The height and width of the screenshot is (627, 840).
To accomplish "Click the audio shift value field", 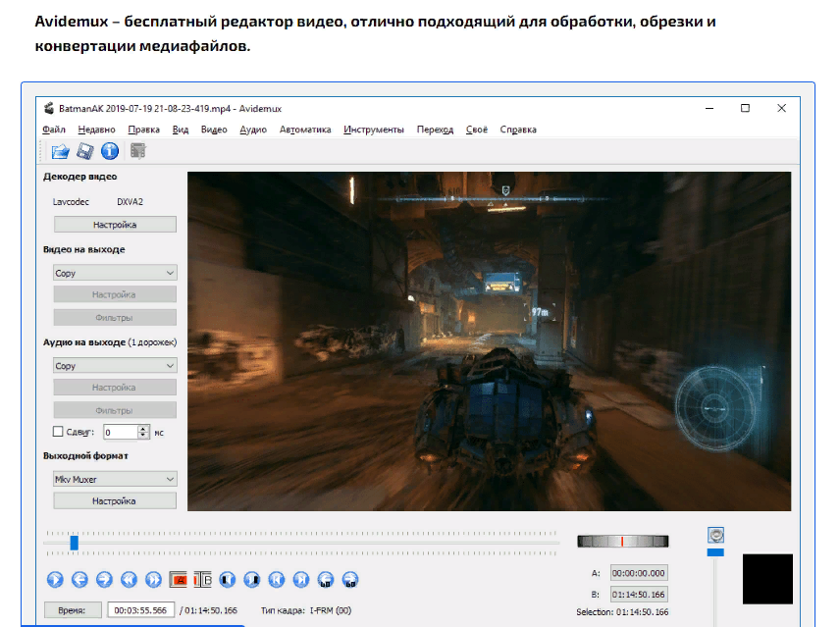I will pyautogui.click(x=121, y=432).
